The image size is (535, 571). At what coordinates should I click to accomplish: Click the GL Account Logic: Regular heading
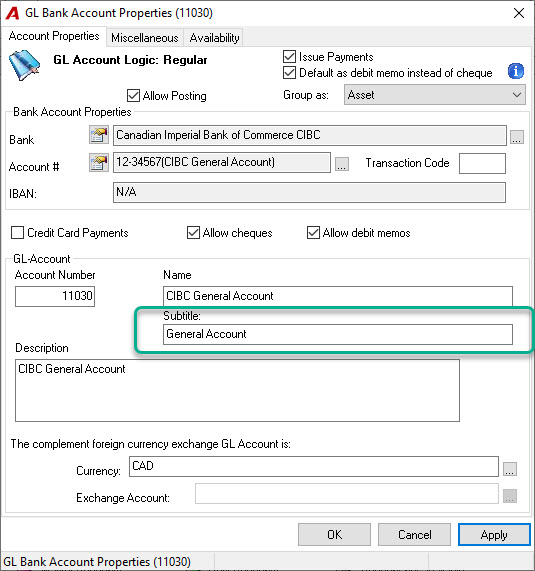click(x=130, y=60)
